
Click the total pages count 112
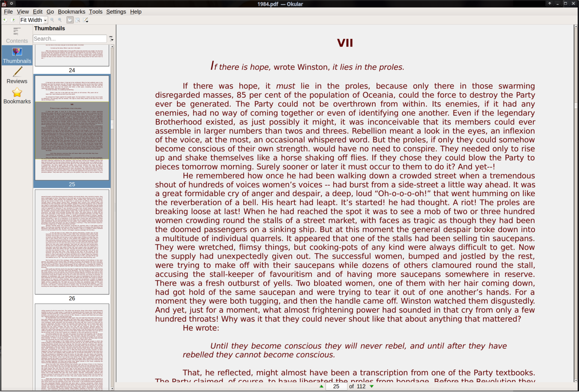361,386
